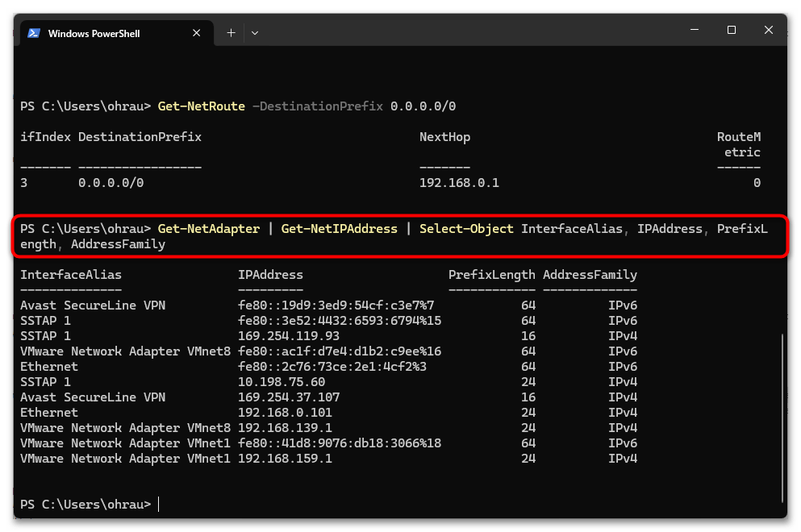
Task: Expand the new tab profile dropdown
Action: click(255, 33)
